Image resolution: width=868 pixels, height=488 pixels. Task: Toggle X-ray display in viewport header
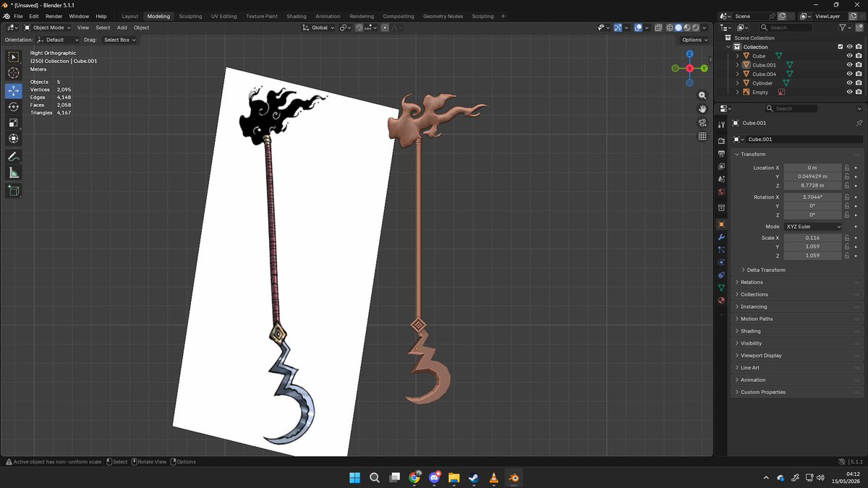pos(658,27)
